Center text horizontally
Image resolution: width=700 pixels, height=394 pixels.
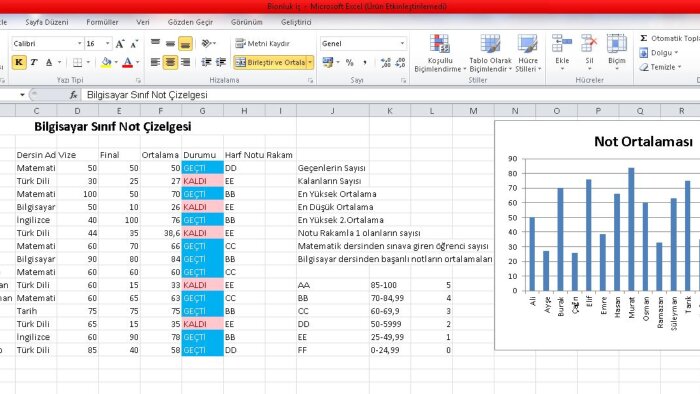pos(171,62)
